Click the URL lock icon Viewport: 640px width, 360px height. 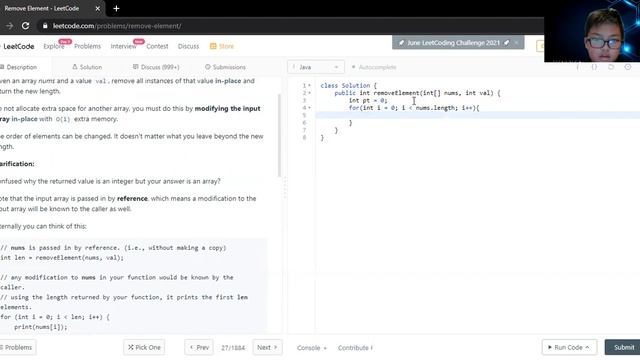tap(45, 26)
